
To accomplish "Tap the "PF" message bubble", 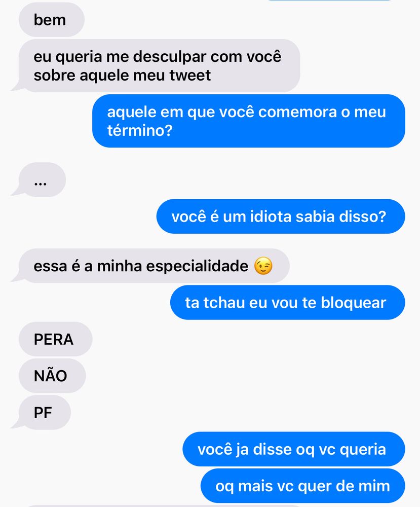I will (x=42, y=413).
